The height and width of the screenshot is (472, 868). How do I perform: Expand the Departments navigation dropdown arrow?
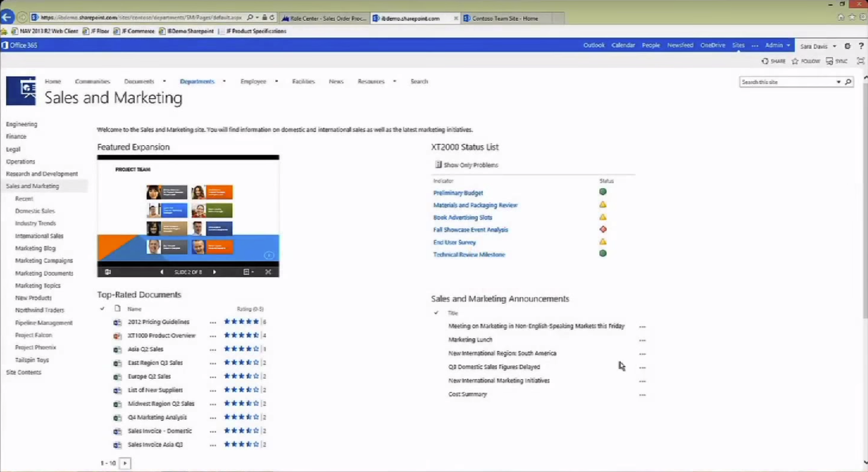[224, 82]
